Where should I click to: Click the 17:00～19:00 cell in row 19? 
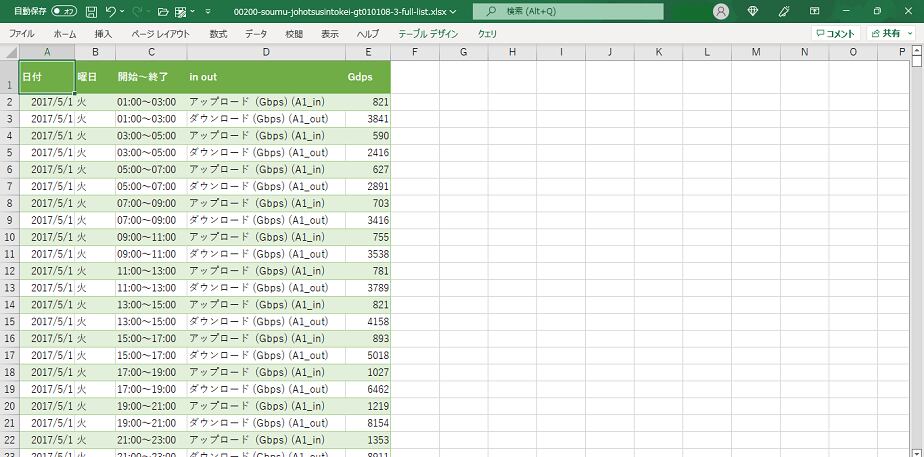(x=151, y=389)
